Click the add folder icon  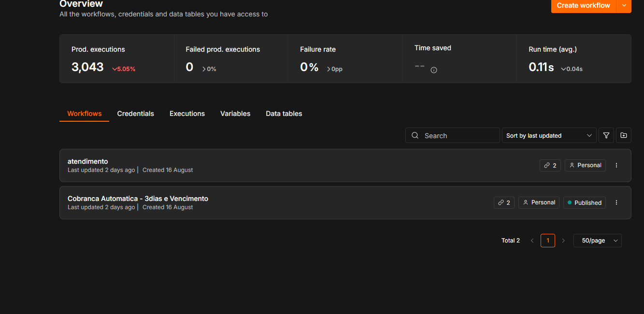[x=624, y=136]
